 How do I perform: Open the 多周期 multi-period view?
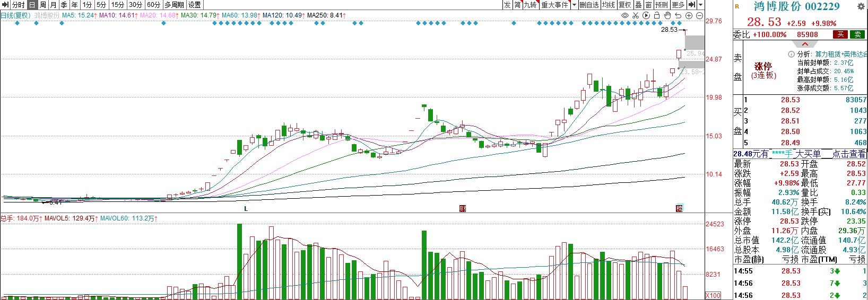pos(174,5)
